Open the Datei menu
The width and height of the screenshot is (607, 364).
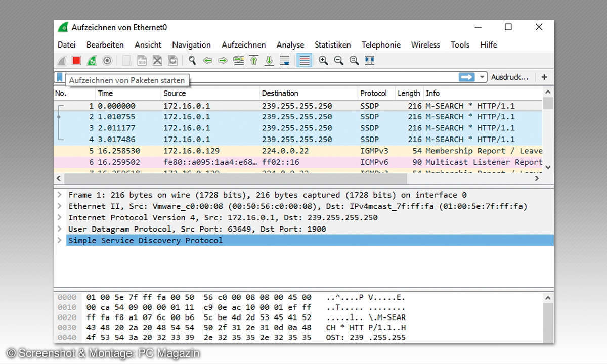(67, 45)
